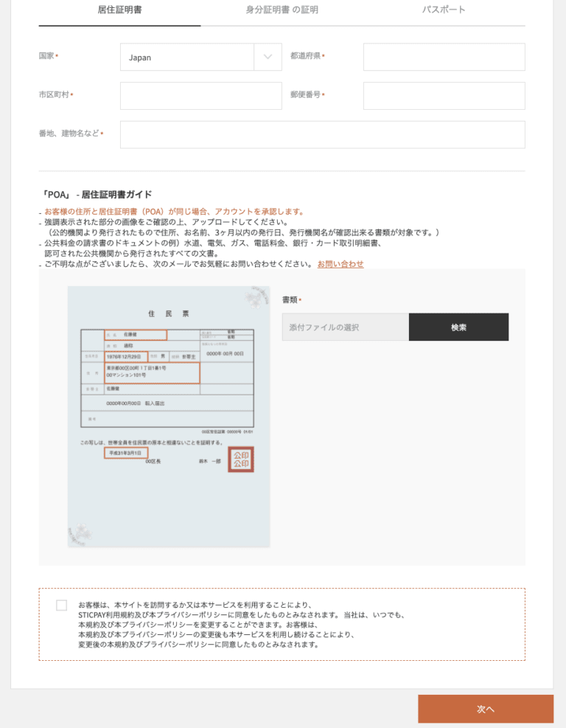Select the 書類 label text
Image resolution: width=566 pixels, height=728 pixels.
[290, 300]
